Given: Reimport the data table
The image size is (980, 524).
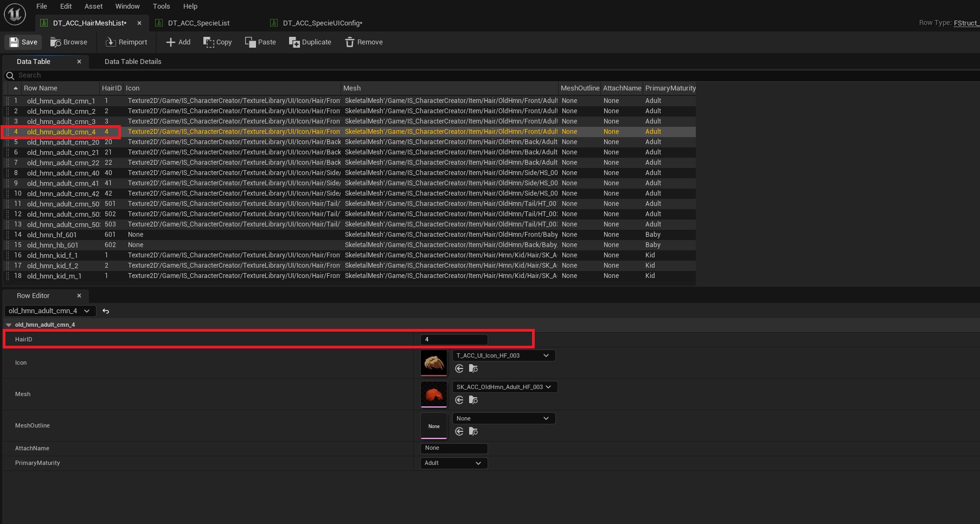Looking at the screenshot, I should point(126,42).
